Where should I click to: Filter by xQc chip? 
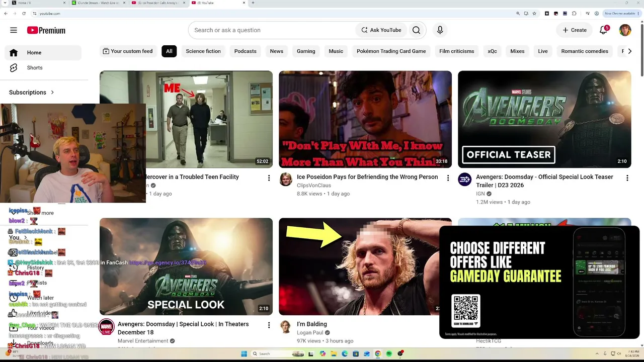(x=493, y=51)
